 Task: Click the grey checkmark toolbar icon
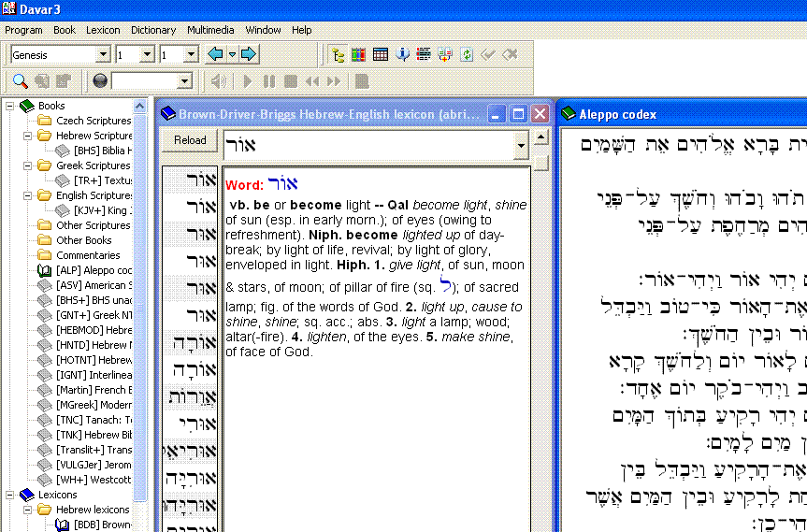(x=488, y=54)
